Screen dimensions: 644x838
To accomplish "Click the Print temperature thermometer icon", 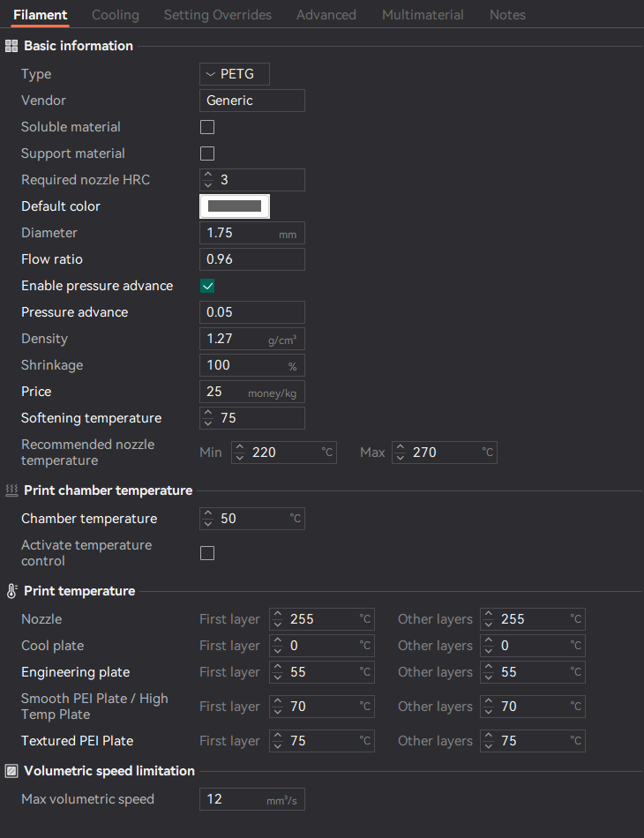I will pos(11,591).
